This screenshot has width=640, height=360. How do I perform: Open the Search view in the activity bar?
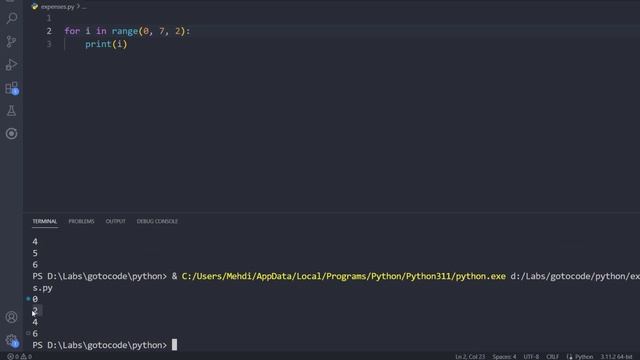(x=12, y=18)
